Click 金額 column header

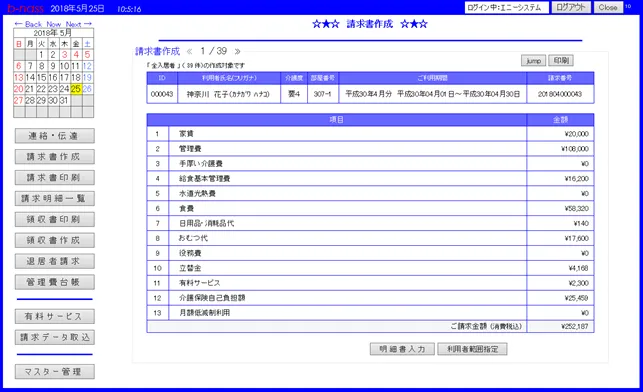click(x=560, y=120)
